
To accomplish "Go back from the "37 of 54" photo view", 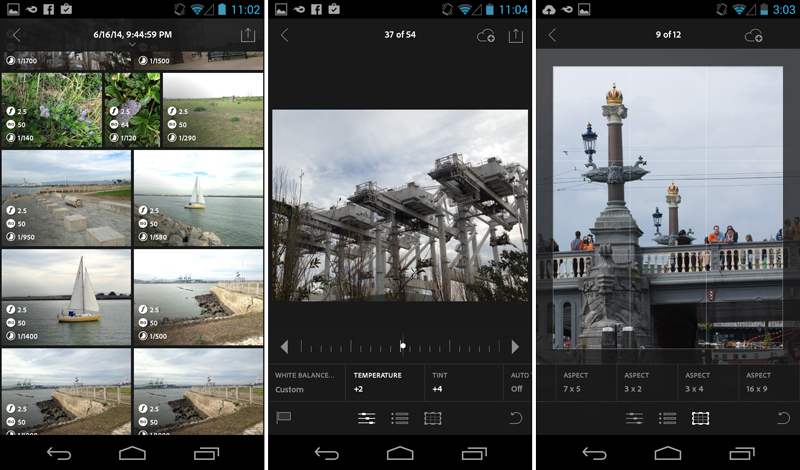I will click(x=285, y=35).
